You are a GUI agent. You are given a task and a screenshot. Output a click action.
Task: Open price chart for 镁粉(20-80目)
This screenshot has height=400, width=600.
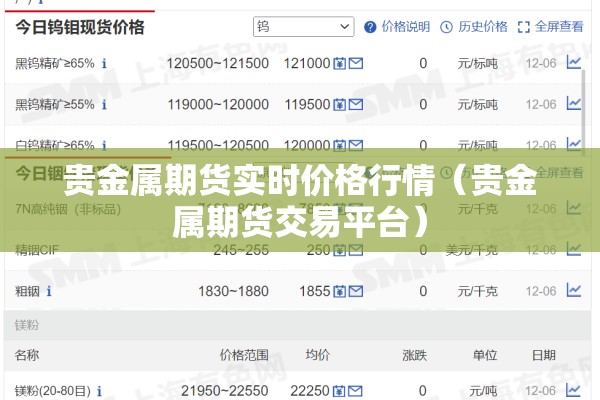[x=574, y=390]
